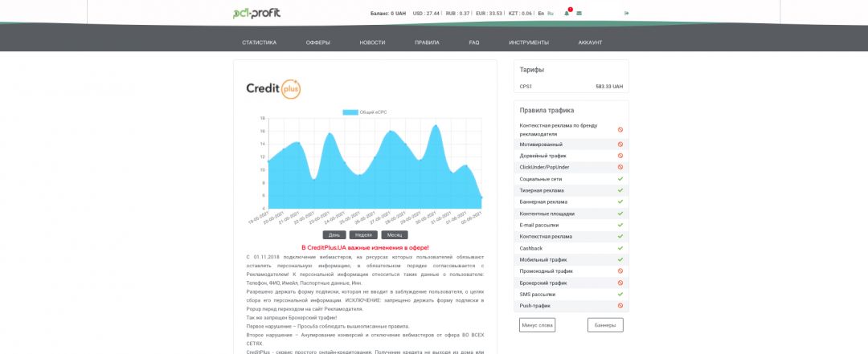The width and height of the screenshot is (868, 354).
Task: Click the pdl-profit logo
Action: pyautogui.click(x=257, y=13)
